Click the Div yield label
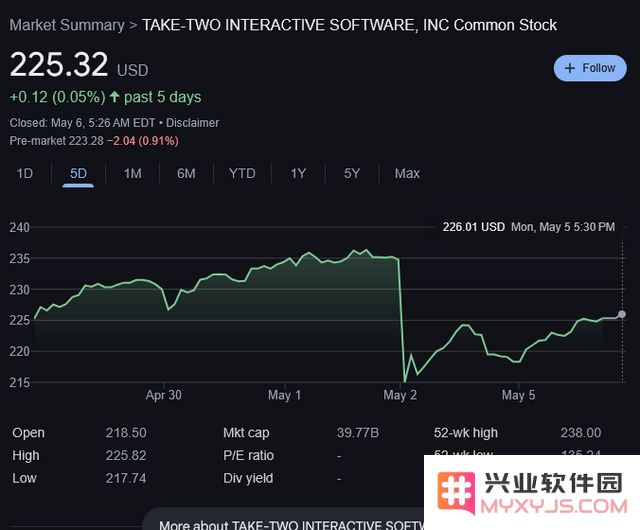The height and width of the screenshot is (530, 640). [x=248, y=479]
